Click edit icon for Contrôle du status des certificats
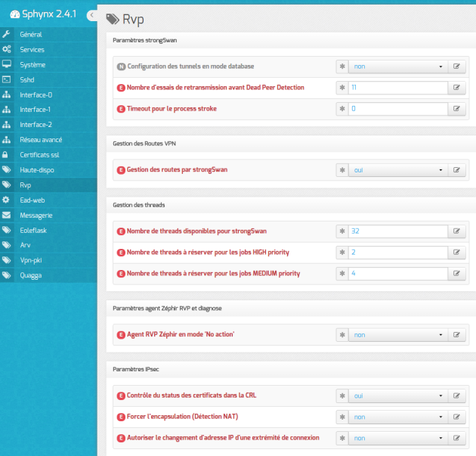The width and height of the screenshot is (476, 456). point(456,396)
